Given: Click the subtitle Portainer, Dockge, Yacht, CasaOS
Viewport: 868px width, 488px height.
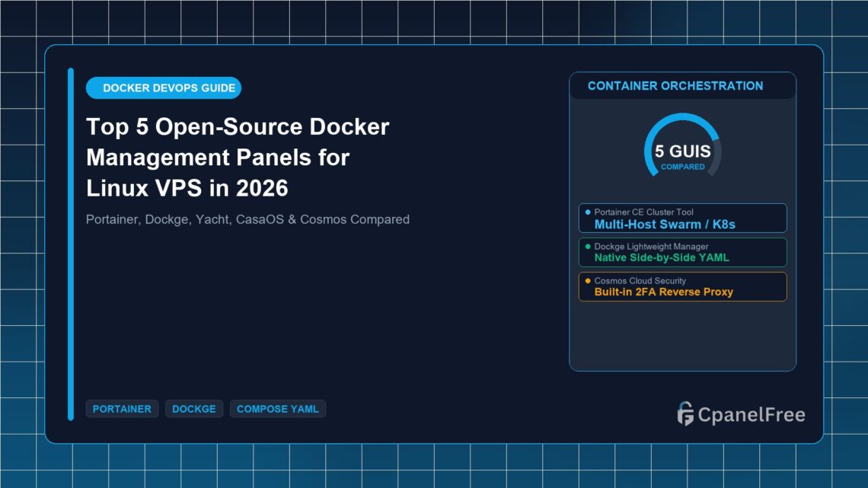Looking at the screenshot, I should point(247,220).
